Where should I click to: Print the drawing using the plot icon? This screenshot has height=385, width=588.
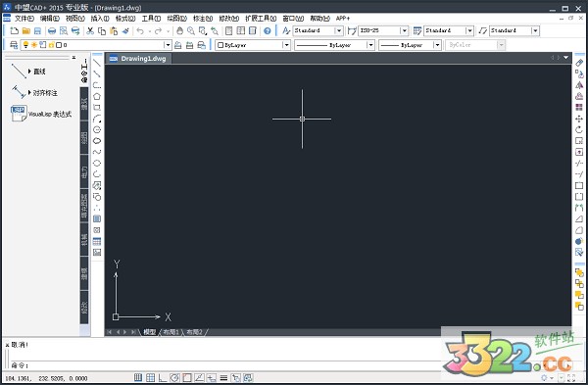[x=52, y=30]
